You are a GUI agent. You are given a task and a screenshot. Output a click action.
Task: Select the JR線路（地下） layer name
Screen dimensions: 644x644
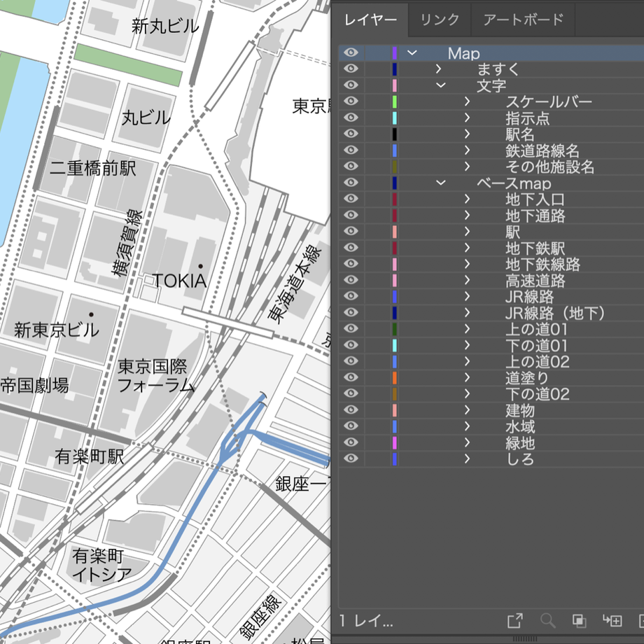[x=555, y=313]
